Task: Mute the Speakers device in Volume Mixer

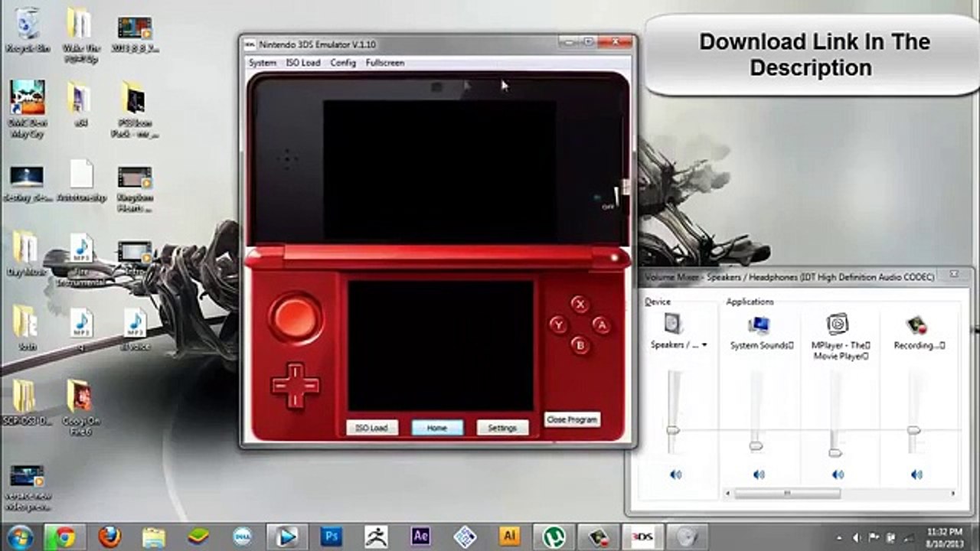Action: (x=675, y=474)
